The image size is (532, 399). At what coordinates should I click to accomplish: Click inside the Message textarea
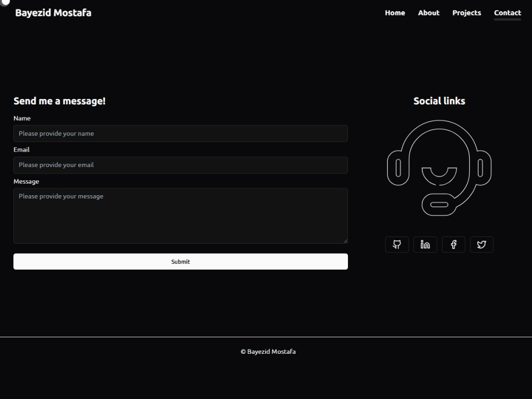(x=180, y=216)
